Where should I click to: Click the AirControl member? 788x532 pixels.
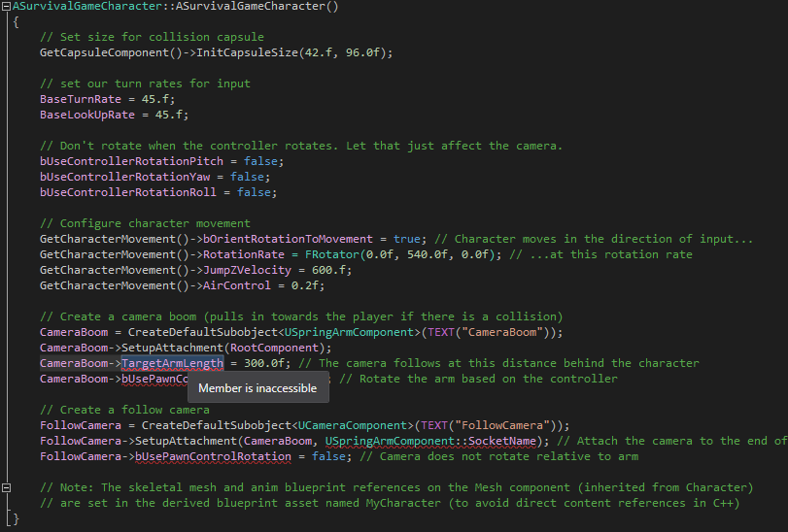(237, 286)
